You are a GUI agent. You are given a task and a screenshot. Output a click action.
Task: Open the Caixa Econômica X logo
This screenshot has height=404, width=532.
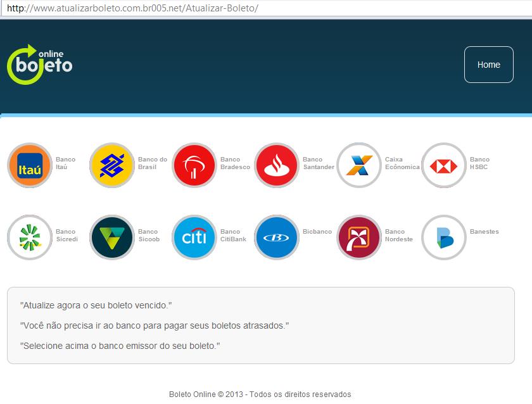(359, 165)
